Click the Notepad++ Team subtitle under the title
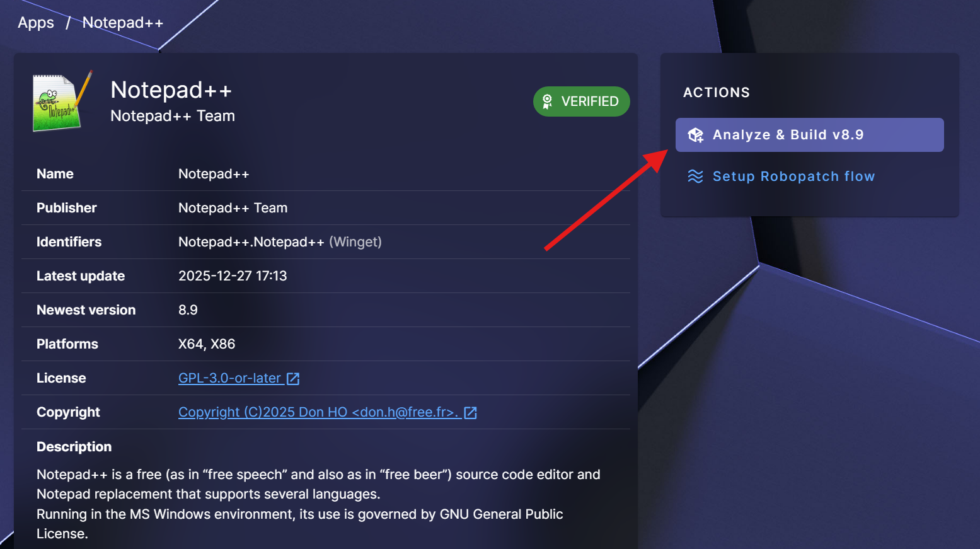The image size is (980, 549). 173,116
